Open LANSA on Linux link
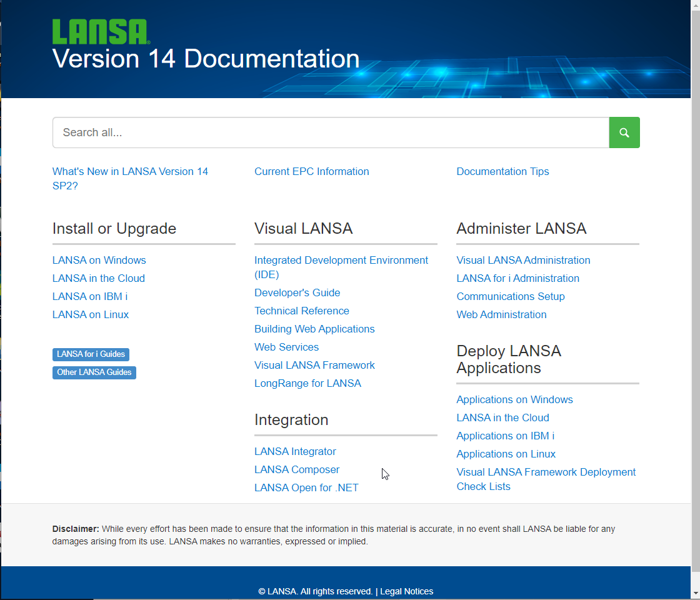Image resolution: width=700 pixels, height=600 pixels. tap(91, 315)
